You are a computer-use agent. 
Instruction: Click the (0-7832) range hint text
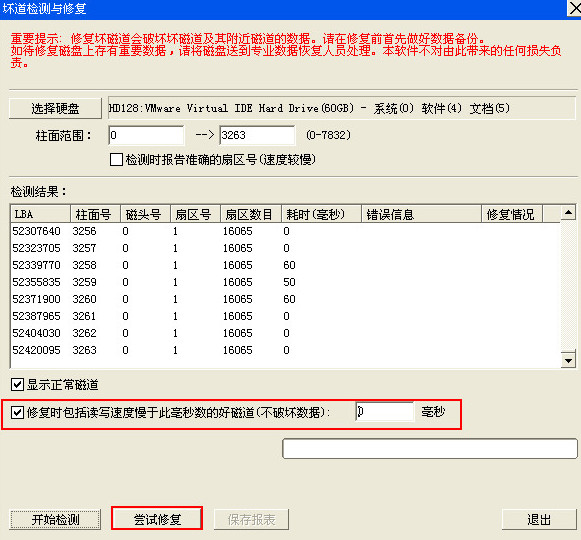[328, 135]
